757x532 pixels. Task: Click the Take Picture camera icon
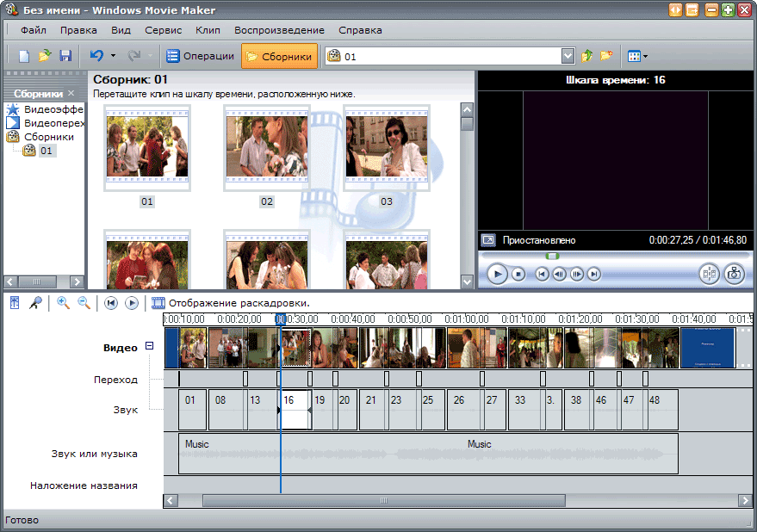(734, 274)
